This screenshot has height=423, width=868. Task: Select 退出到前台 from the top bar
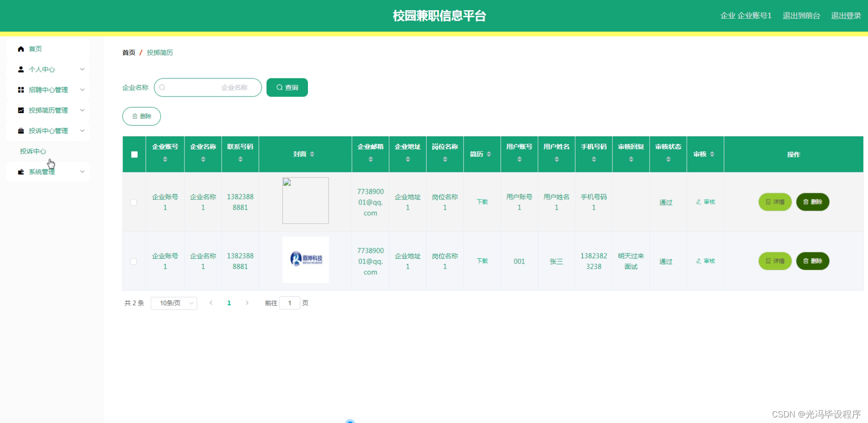801,15
